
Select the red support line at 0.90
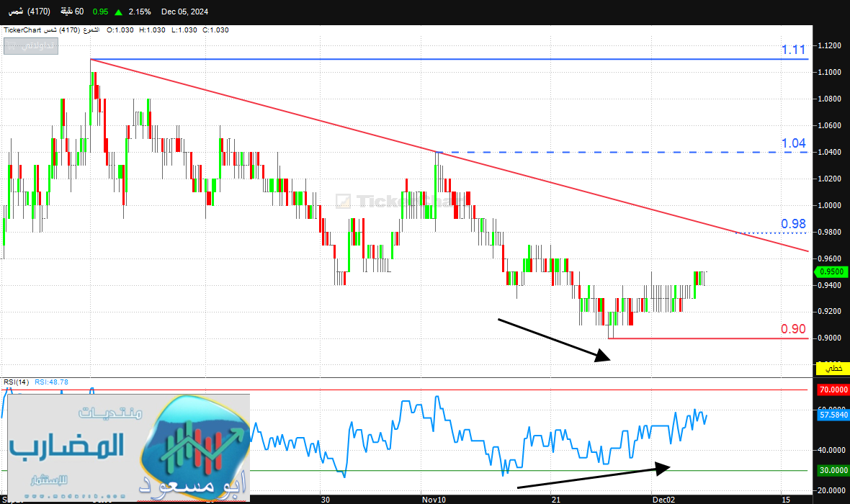tap(708, 338)
